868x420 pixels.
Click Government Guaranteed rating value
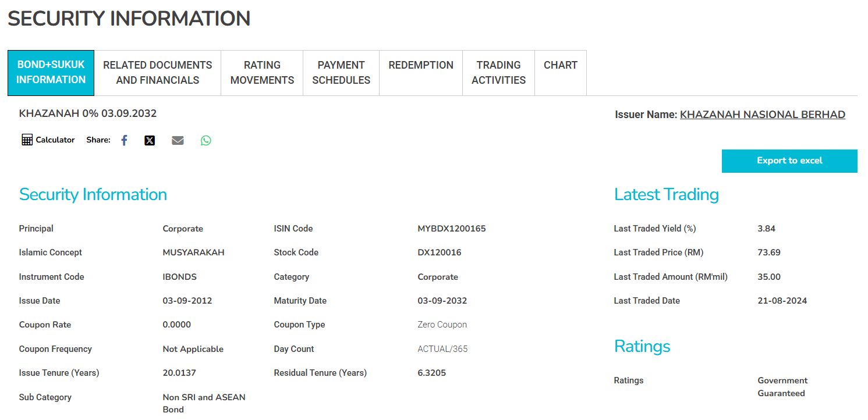(x=782, y=387)
